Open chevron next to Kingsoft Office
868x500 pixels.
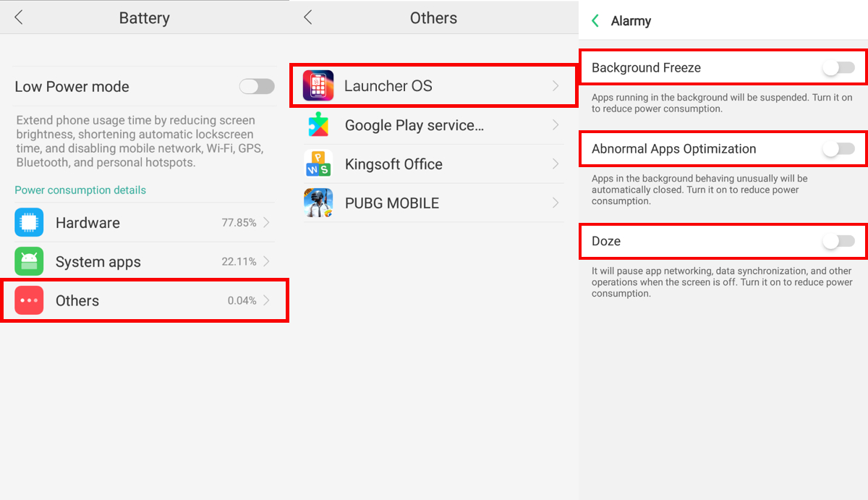(x=556, y=164)
